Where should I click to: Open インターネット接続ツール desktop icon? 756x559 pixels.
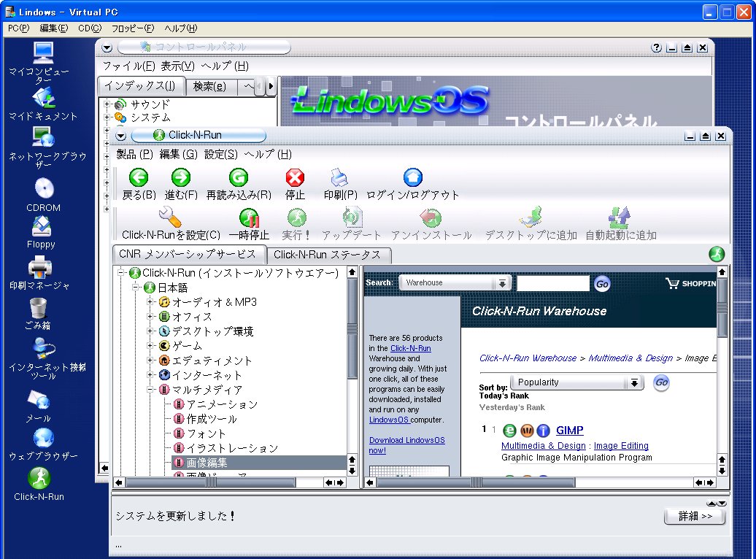point(44,348)
